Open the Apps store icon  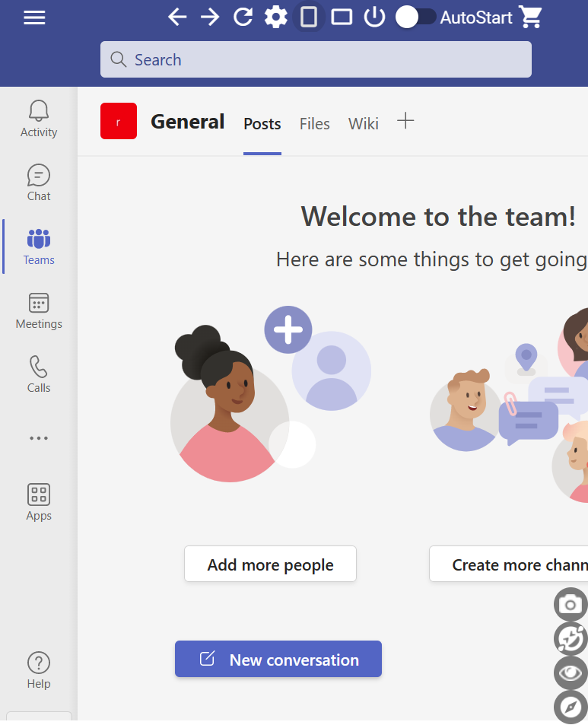point(39,503)
